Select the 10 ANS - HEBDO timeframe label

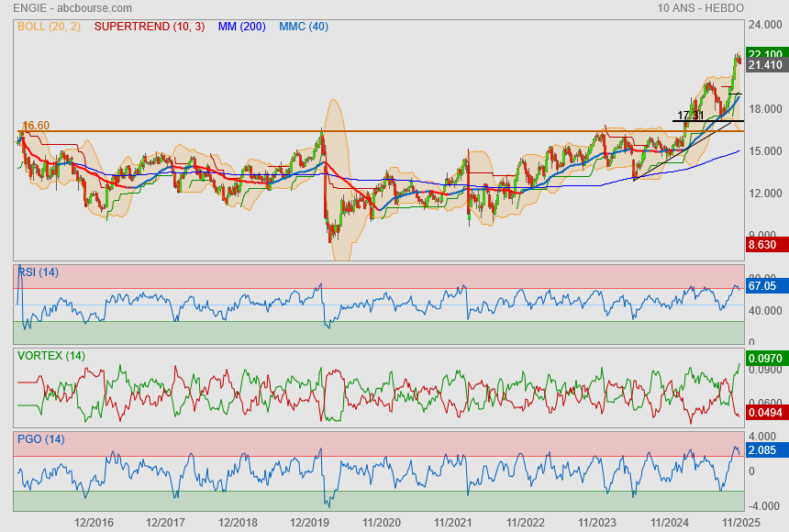click(x=714, y=7)
